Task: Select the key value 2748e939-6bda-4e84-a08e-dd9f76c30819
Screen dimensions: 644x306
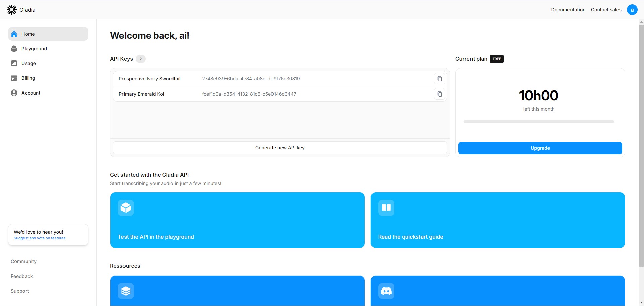Action: [251, 79]
